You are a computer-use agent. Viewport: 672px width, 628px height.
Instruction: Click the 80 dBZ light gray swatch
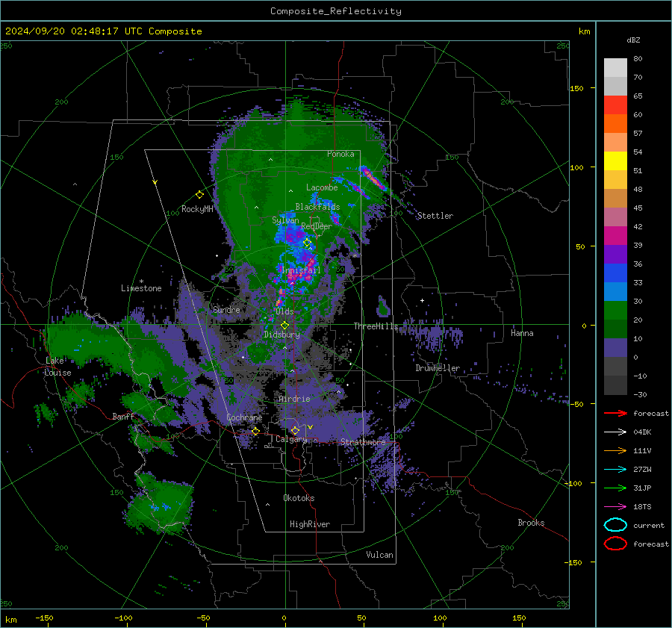(615, 67)
